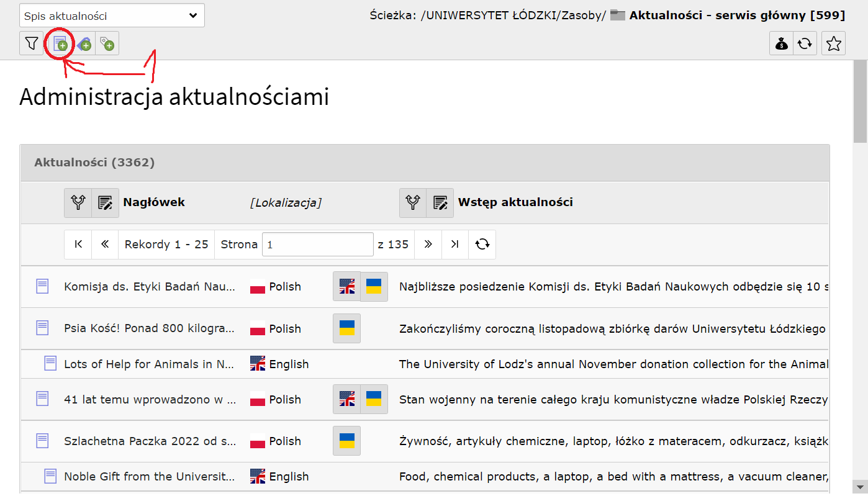
Task: Jump to the first page of records
Action: 78,245
